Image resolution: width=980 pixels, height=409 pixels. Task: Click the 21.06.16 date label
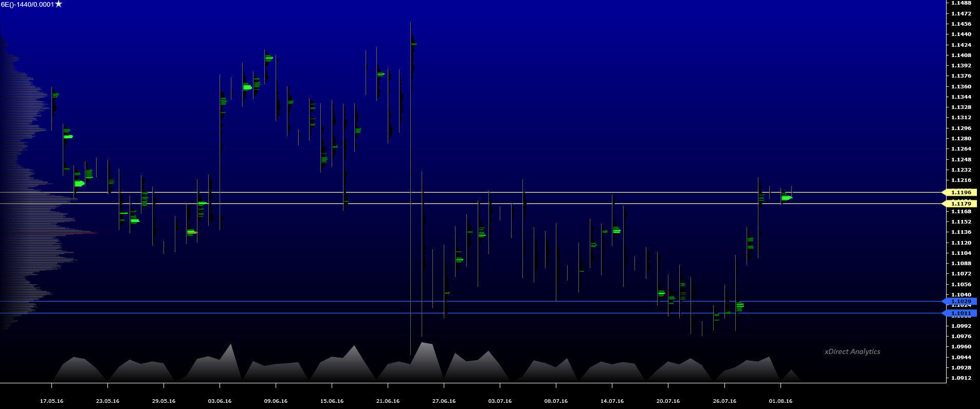tap(388, 401)
